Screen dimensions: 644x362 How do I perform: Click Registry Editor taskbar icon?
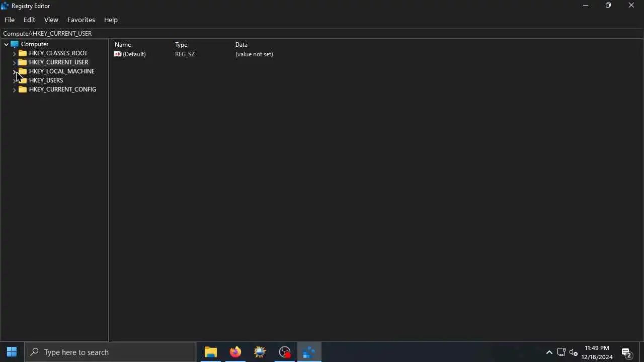click(309, 352)
